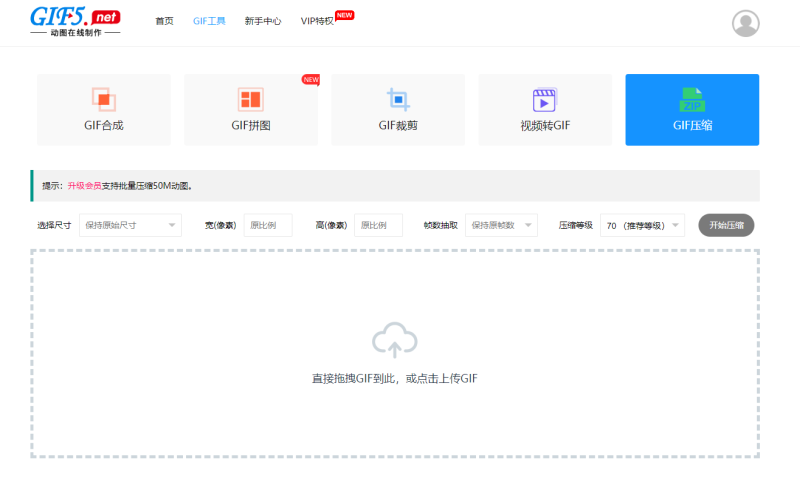Click the GIF5.net logo
The height and width of the screenshot is (485, 800).
(x=75, y=21)
